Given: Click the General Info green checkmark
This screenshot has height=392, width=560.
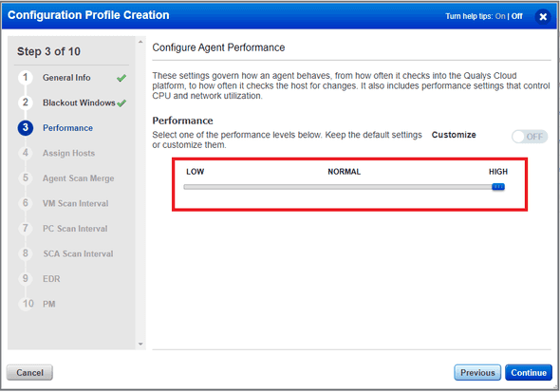Looking at the screenshot, I should click(x=121, y=78).
